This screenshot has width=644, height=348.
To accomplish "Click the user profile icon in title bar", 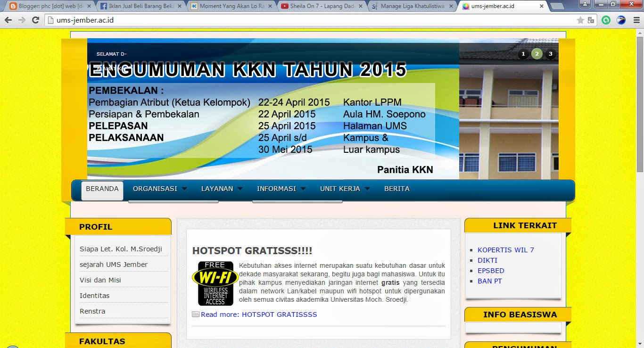I will tap(586, 4).
